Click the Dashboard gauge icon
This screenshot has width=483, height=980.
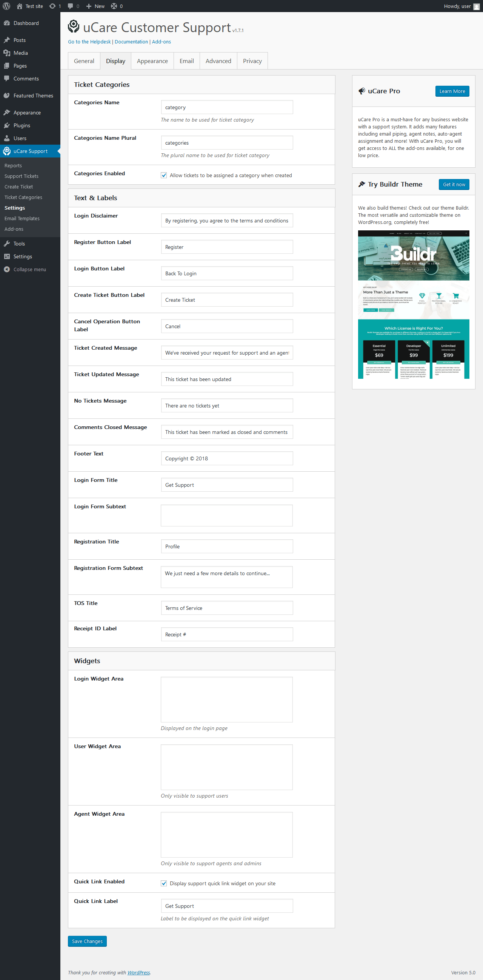click(x=6, y=23)
